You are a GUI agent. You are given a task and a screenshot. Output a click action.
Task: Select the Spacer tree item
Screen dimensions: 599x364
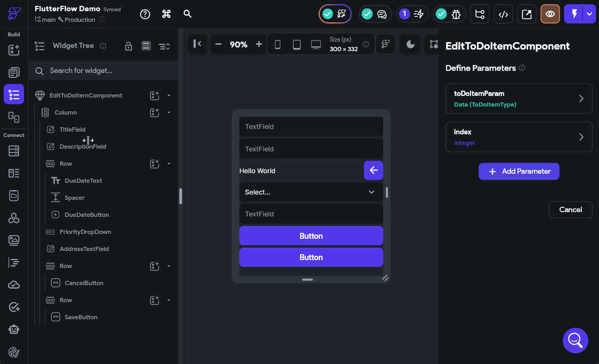(75, 198)
